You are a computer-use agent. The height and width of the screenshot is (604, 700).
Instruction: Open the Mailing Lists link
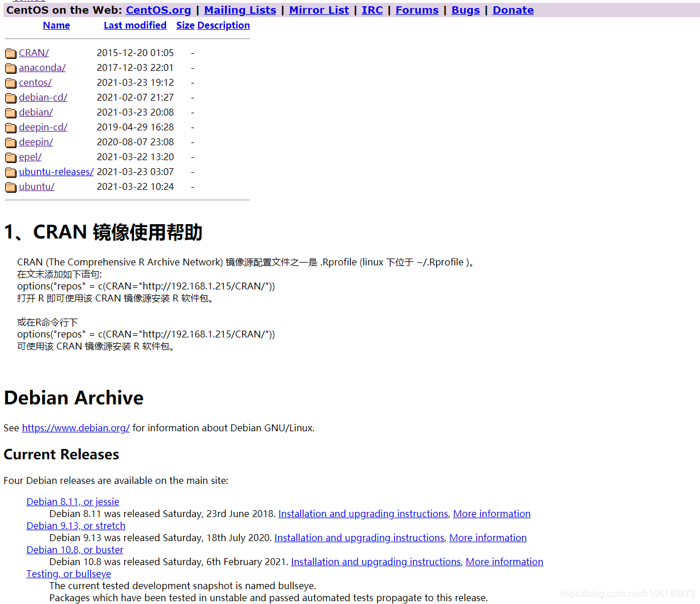tap(240, 10)
